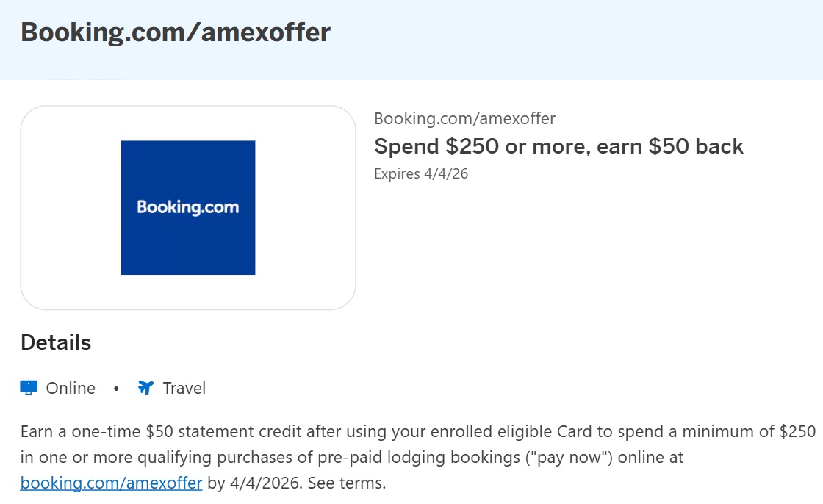Viewport: 823px width, 504px height.
Task: Open the booking.com/amexoffer hyperlink
Action: click(111, 483)
